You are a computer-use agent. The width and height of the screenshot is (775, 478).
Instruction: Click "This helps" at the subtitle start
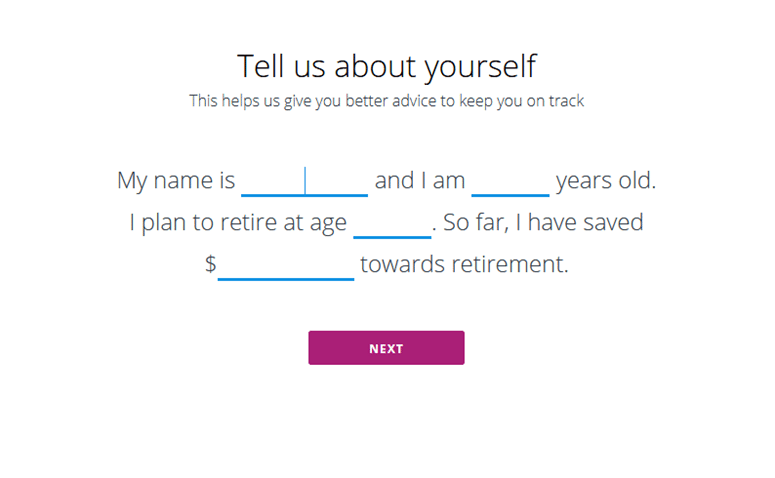[x=223, y=101]
